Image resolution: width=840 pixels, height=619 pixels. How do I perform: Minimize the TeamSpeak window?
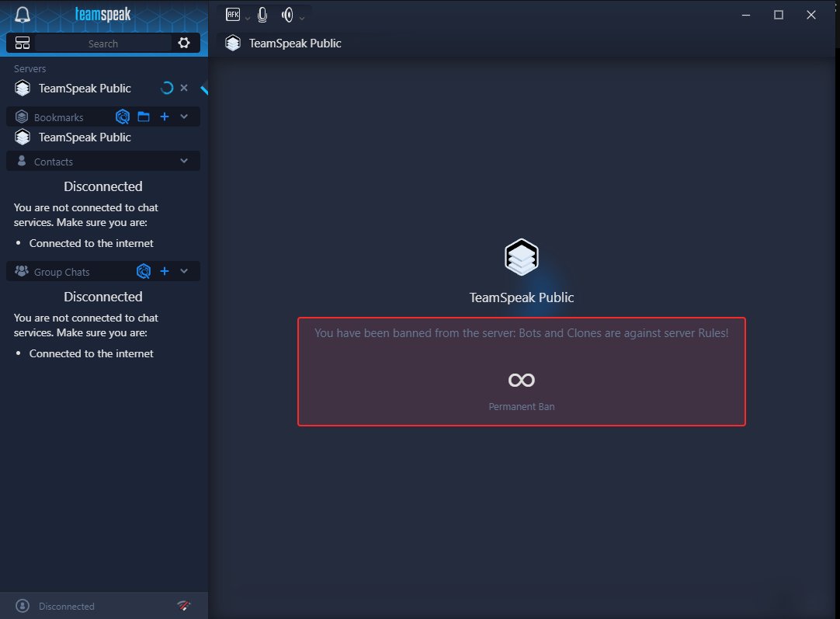click(x=746, y=15)
